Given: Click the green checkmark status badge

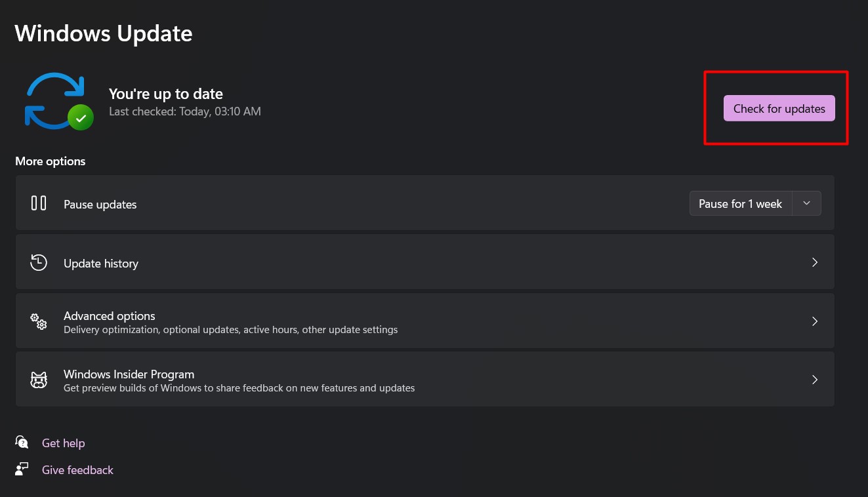Looking at the screenshot, I should [81, 118].
